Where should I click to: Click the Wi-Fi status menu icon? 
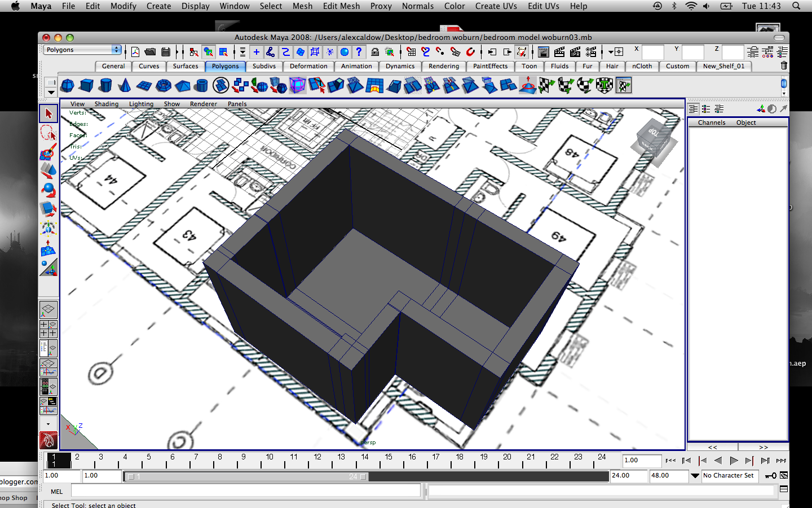pos(691,6)
